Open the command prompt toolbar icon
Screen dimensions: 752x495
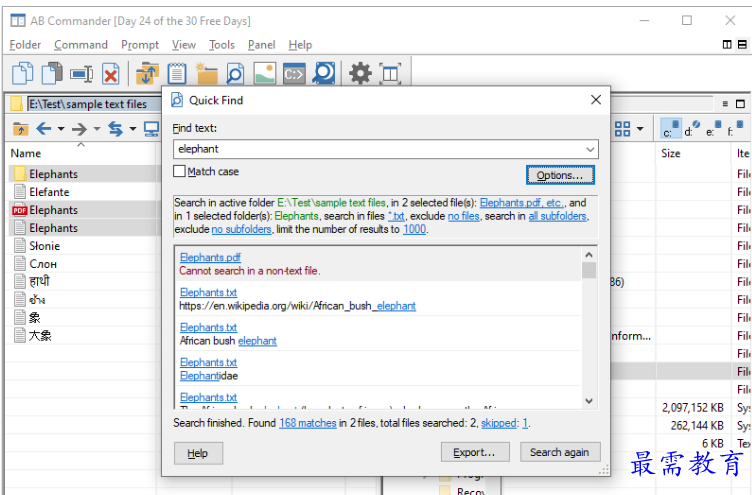click(294, 73)
